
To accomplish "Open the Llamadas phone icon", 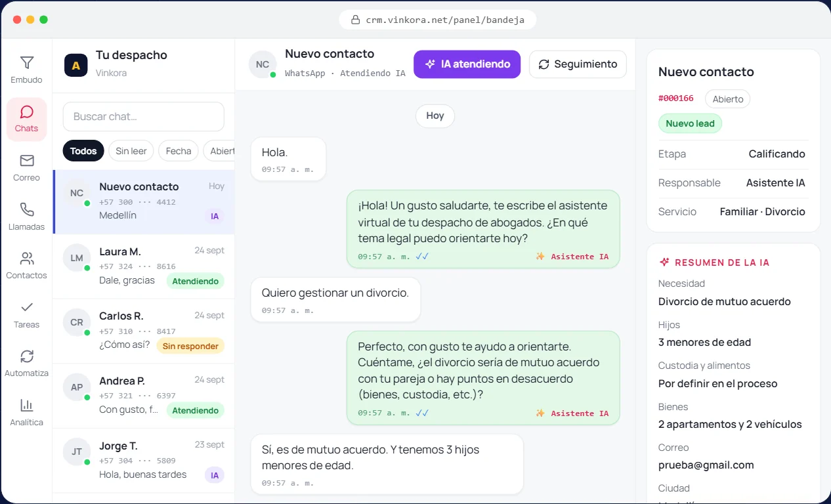I will pyautogui.click(x=26, y=209).
